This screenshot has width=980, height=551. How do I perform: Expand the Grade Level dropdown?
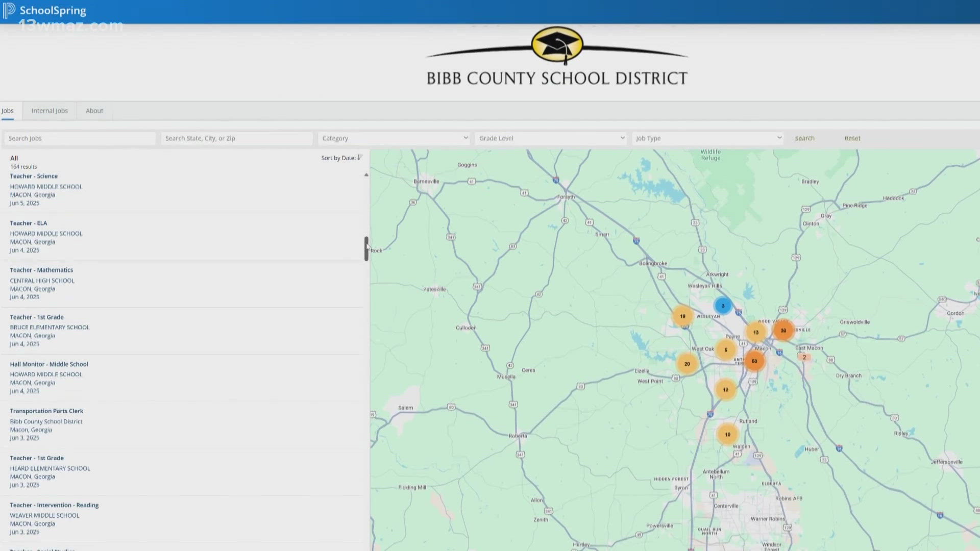550,138
